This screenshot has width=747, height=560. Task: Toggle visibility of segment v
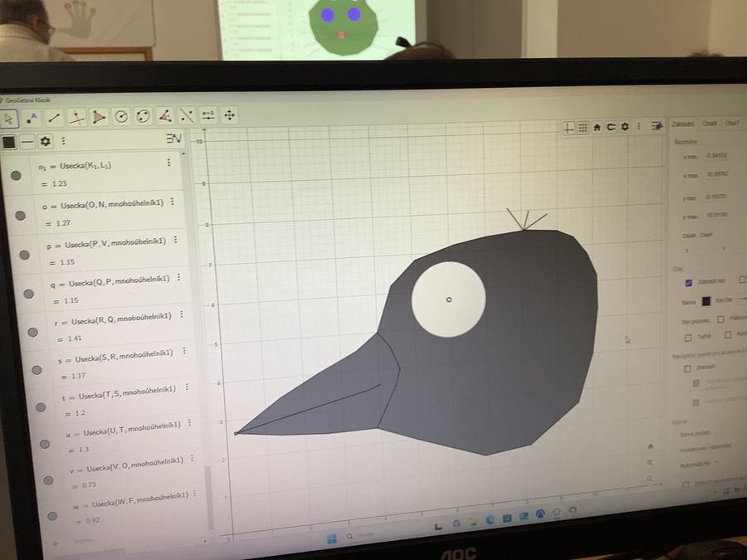(x=48, y=480)
